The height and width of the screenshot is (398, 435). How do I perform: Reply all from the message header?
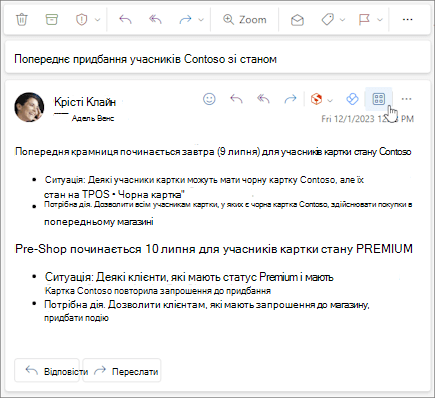[x=263, y=99]
